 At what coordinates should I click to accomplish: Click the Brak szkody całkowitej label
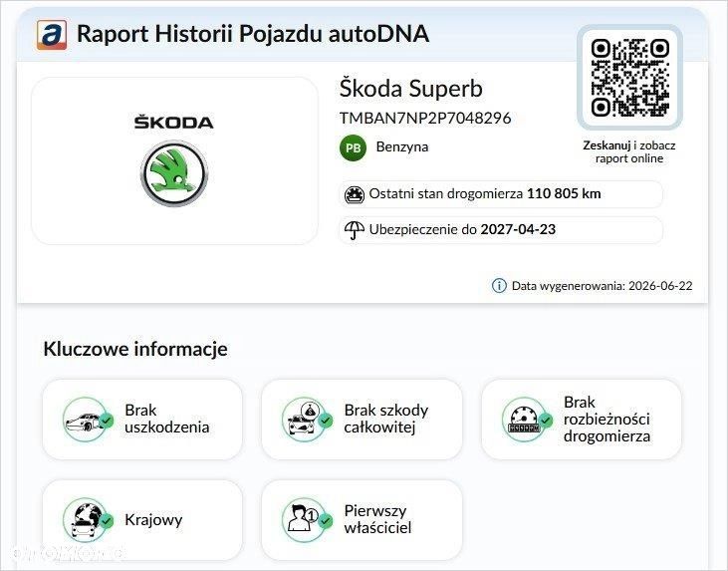click(x=385, y=419)
